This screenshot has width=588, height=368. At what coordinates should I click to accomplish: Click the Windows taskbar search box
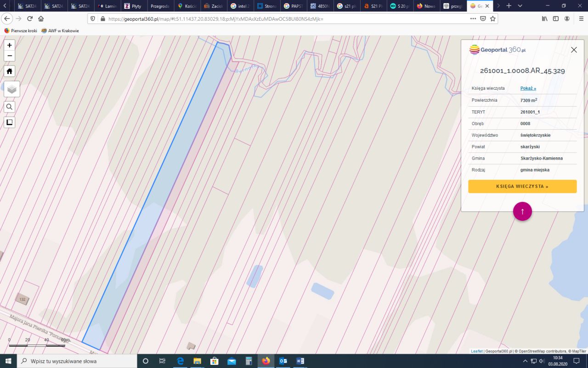[77, 361]
